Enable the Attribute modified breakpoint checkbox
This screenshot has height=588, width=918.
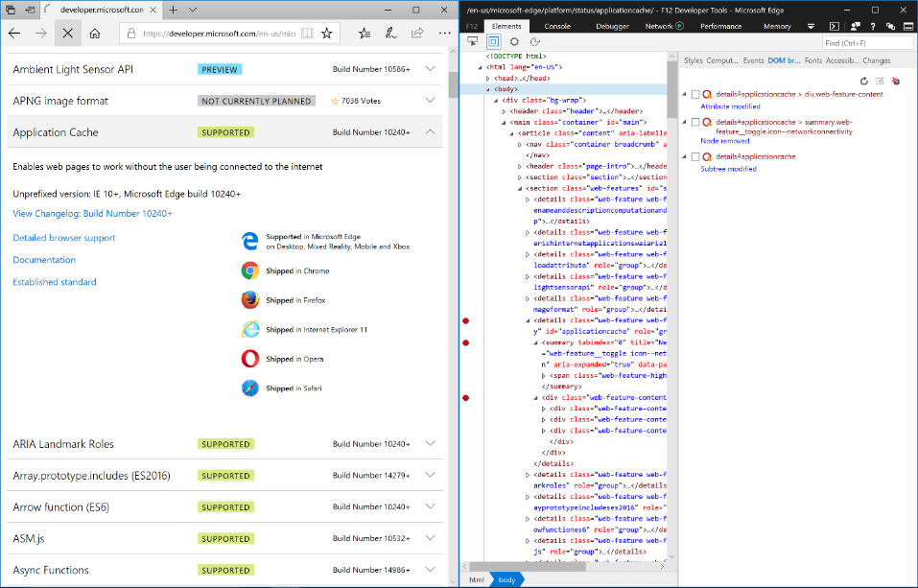coord(696,94)
